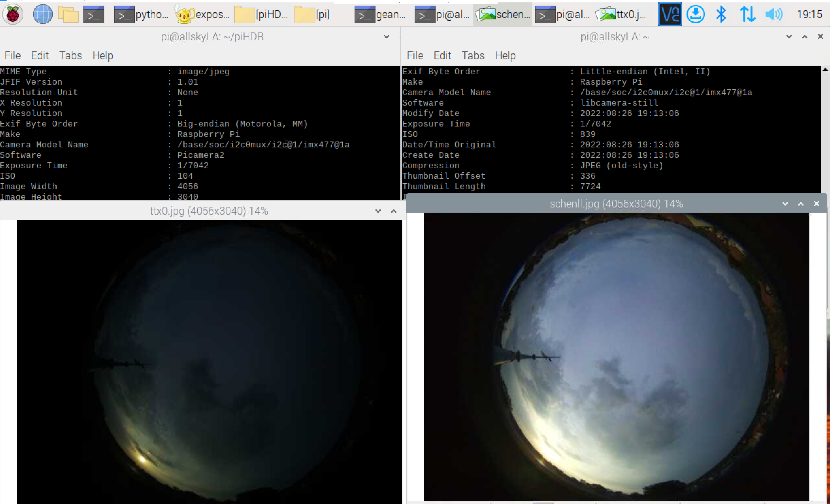Switch to the [piHDR] folder window
Screen dimensions: 830x504
pyautogui.click(x=261, y=14)
